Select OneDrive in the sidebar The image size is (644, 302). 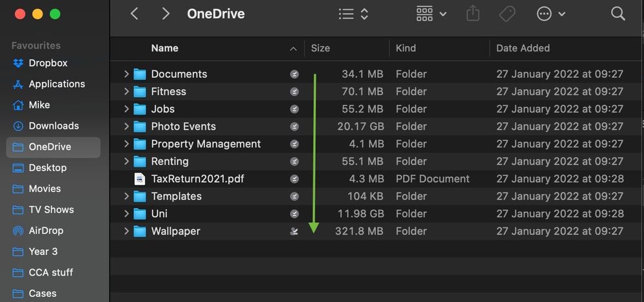pyautogui.click(x=54, y=147)
